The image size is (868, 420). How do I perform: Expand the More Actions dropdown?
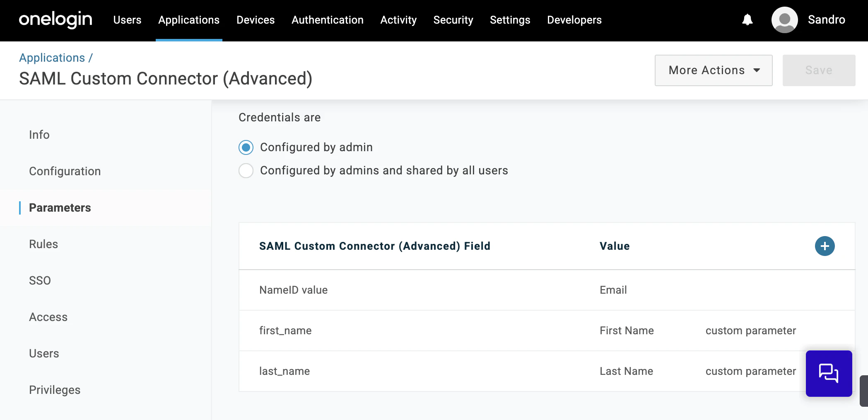point(713,70)
